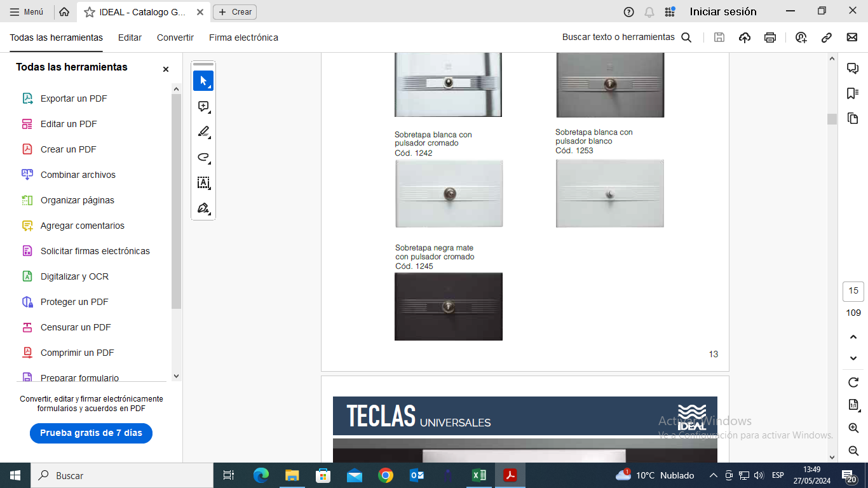The width and height of the screenshot is (868, 488).
Task: Open the comments panel on the right
Action: coord(853,69)
